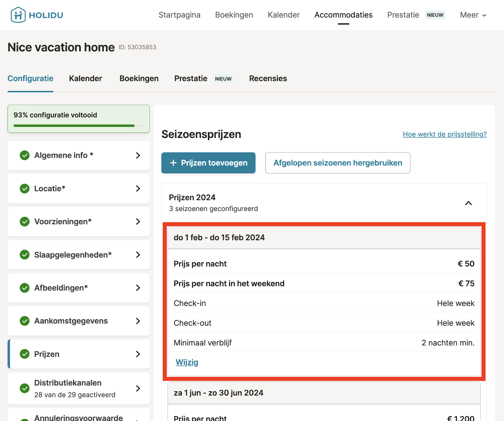The height and width of the screenshot is (421, 504).
Task: Click green checkmark beside Aankomstgegevens
Action: click(25, 321)
